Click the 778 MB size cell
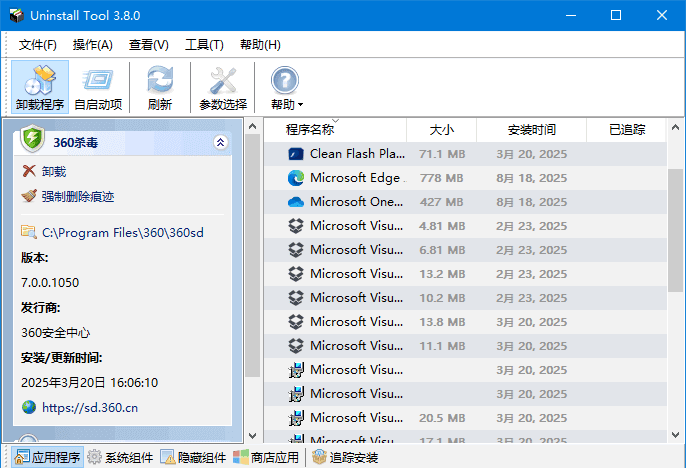This screenshot has height=468, width=686. pos(441,178)
